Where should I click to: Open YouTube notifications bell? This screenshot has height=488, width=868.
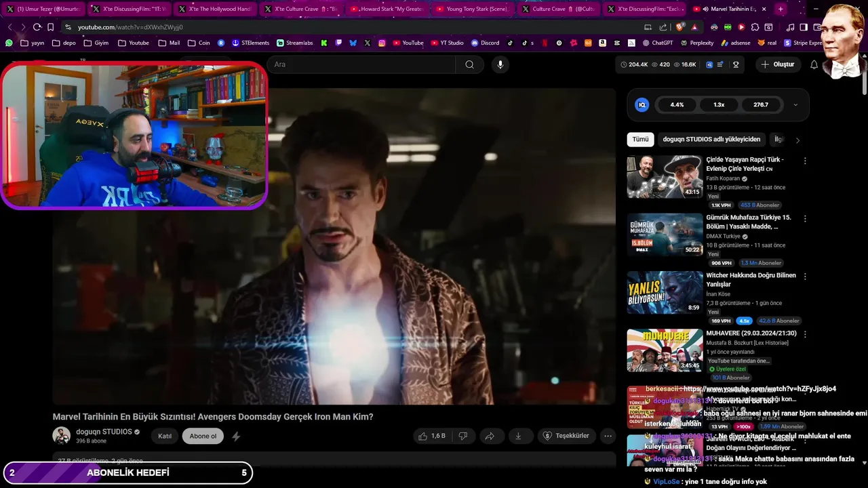click(x=814, y=64)
